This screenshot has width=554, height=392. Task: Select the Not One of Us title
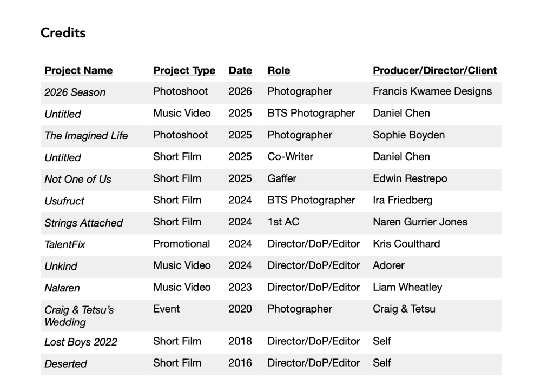(77, 179)
